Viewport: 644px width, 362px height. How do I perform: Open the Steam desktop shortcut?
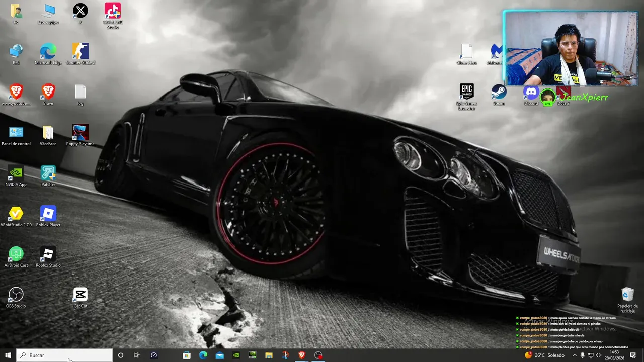pos(499,95)
